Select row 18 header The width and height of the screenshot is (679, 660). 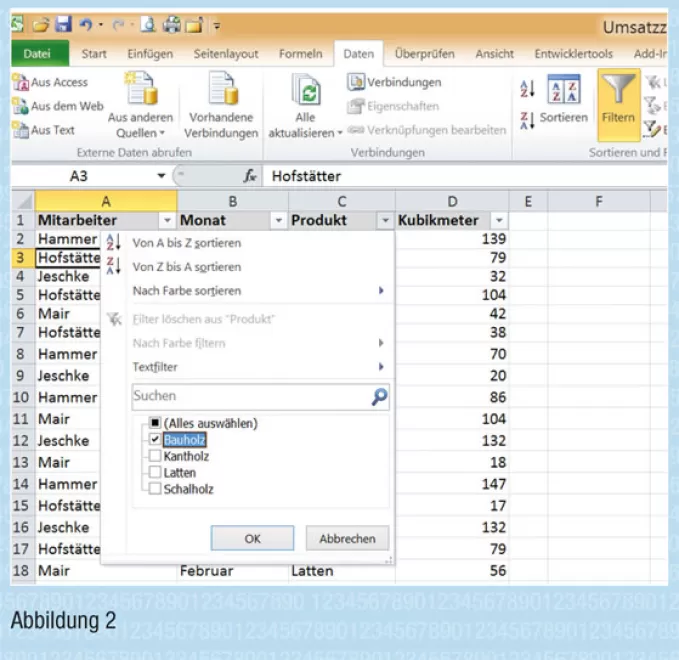21,570
